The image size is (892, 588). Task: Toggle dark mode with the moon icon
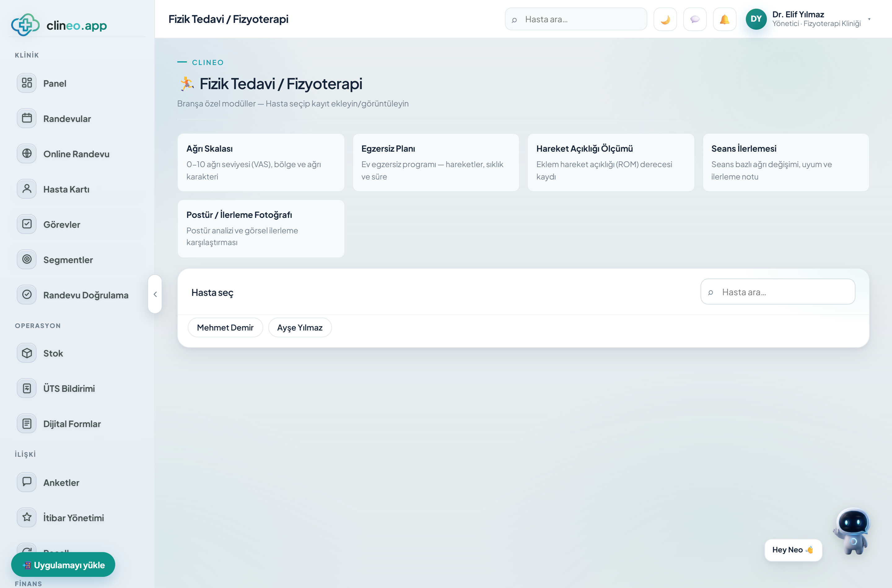[665, 19]
